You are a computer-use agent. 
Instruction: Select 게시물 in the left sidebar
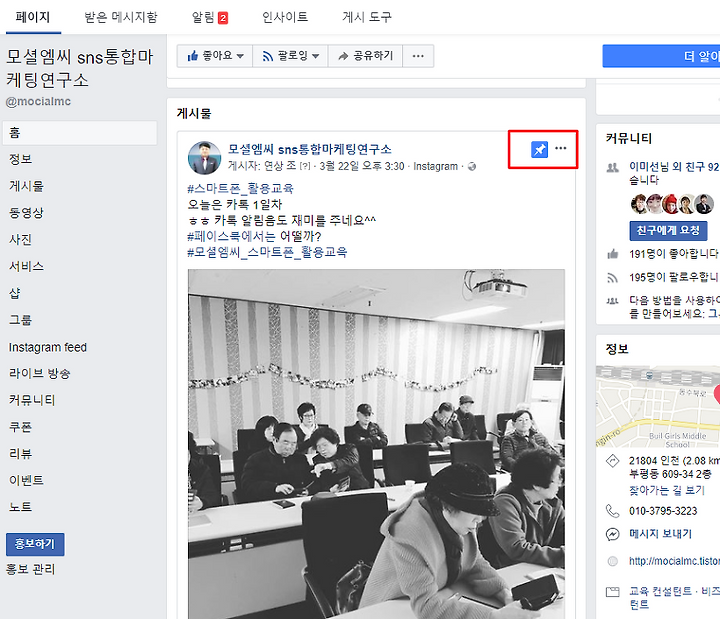[x=27, y=186]
